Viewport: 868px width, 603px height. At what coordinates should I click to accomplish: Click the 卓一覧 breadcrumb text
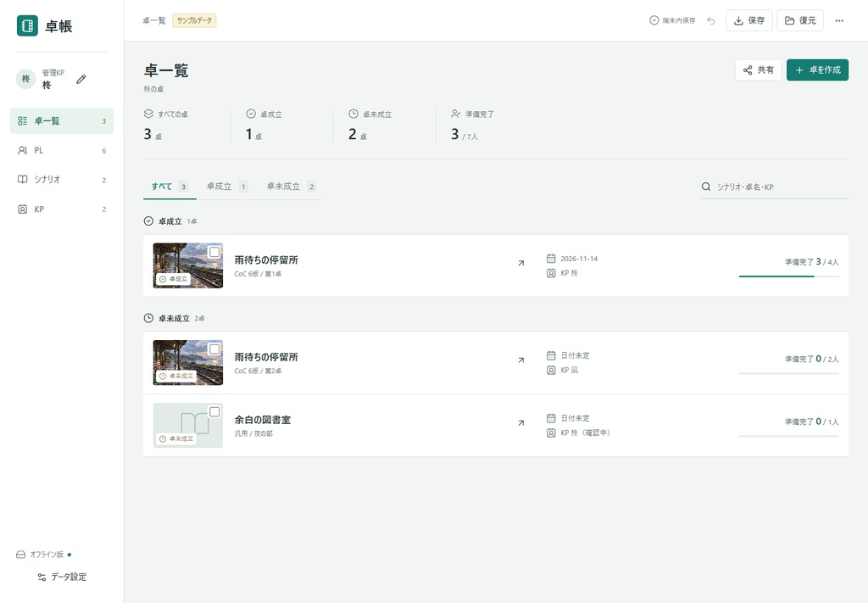pos(154,20)
